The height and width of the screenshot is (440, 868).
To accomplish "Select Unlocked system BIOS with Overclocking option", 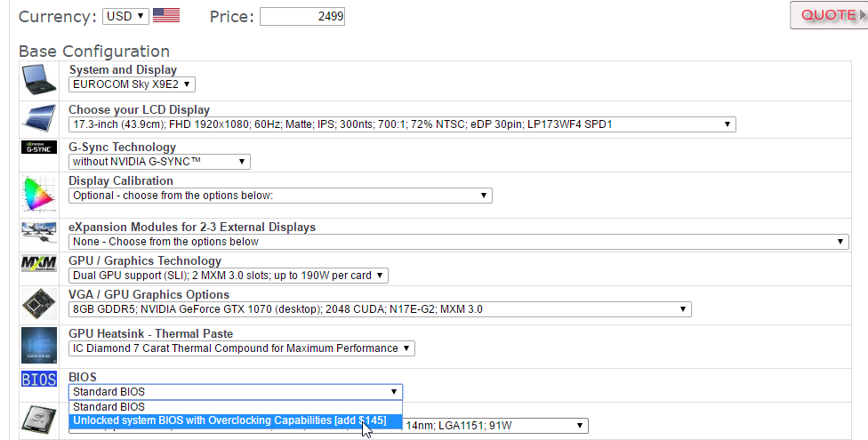I will pos(236,420).
